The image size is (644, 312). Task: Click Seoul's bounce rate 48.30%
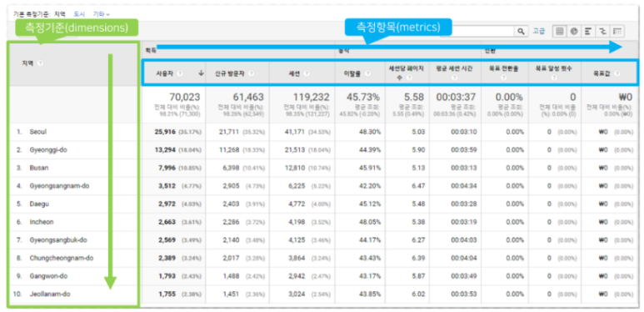click(371, 132)
